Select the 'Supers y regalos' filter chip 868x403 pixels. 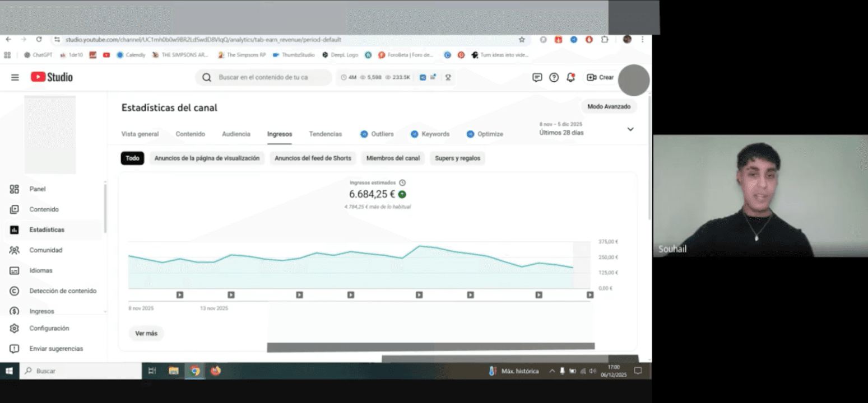(x=457, y=158)
